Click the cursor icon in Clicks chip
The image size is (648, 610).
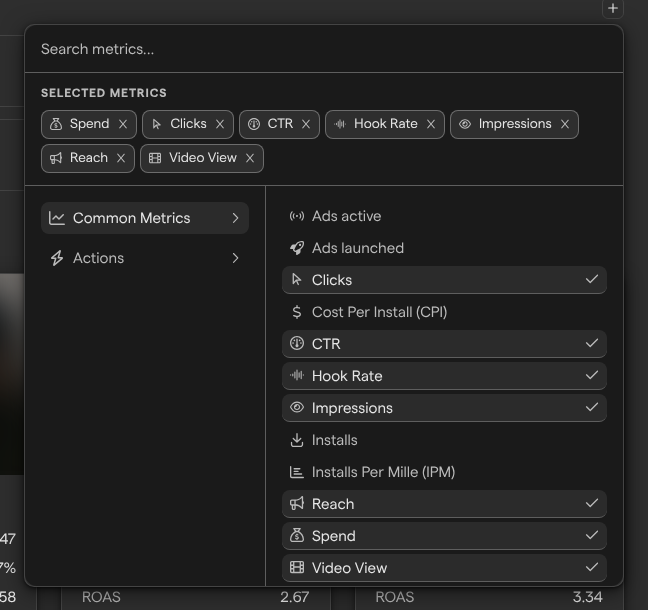pos(156,124)
